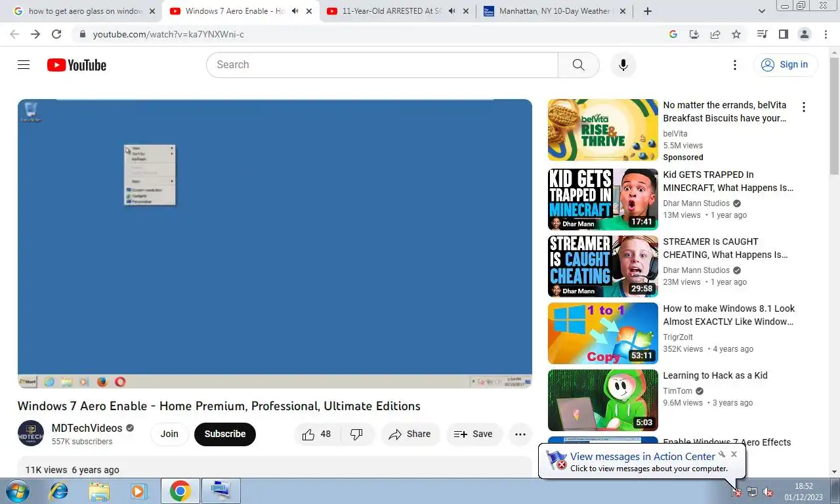Share this page icon in address bar

[715, 34]
